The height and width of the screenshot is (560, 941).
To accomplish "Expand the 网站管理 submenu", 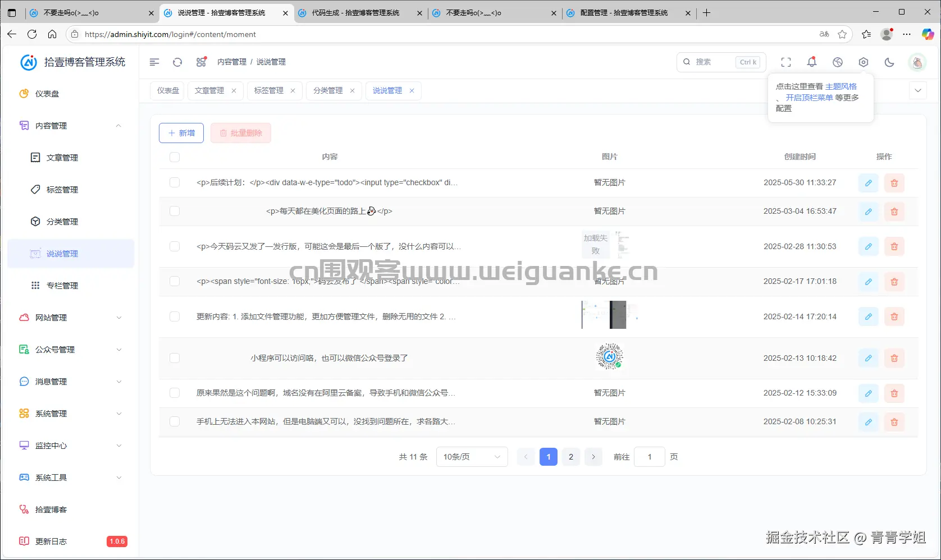I will [x=51, y=317].
